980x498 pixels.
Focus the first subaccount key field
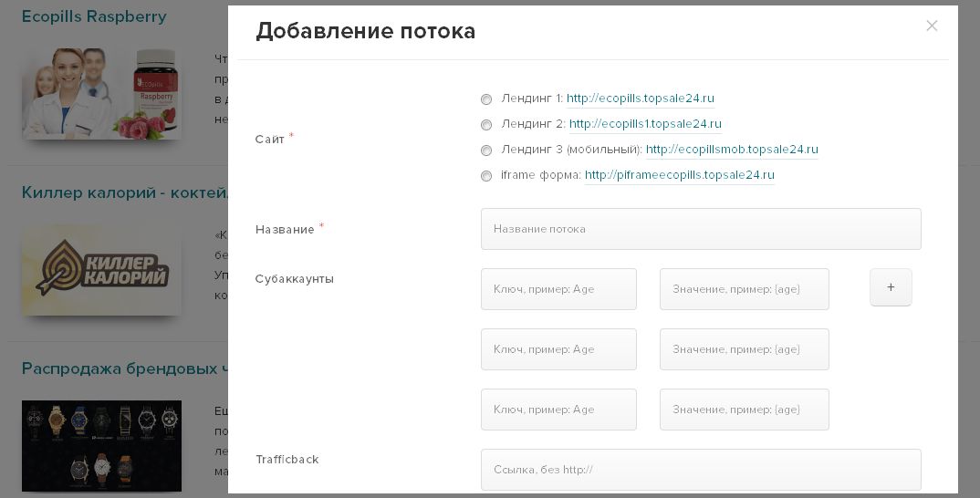tap(558, 289)
